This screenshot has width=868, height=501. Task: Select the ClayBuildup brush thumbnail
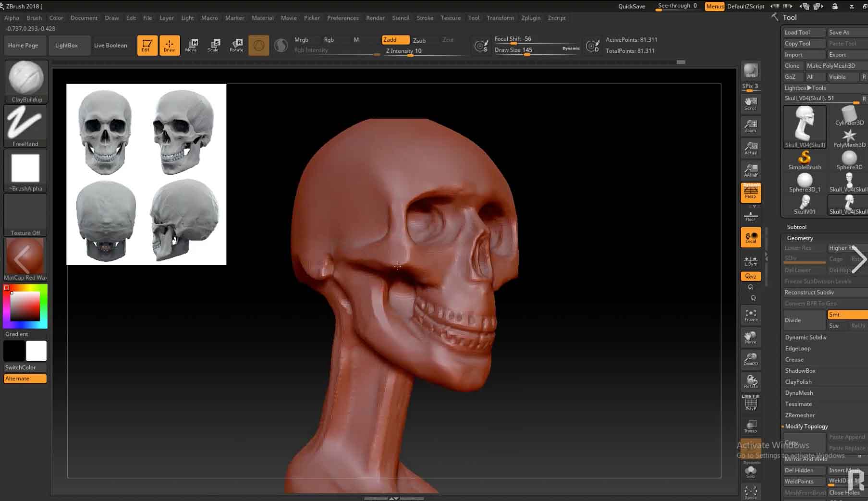[26, 79]
